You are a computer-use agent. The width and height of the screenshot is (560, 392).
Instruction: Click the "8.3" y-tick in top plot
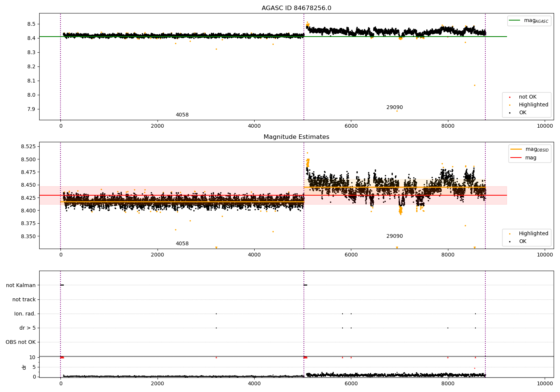pyautogui.click(x=31, y=52)
